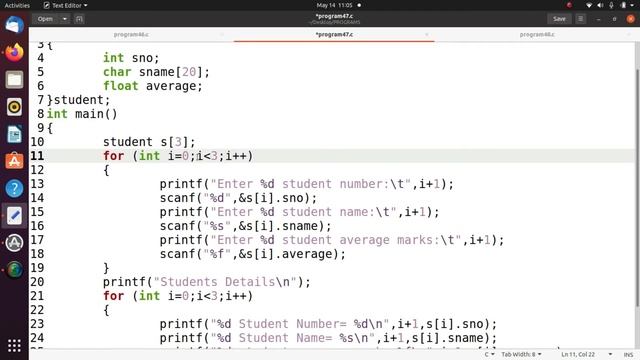This screenshot has width=640, height=360.
Task: Open the volume icon in top bar
Action: tap(600, 5)
